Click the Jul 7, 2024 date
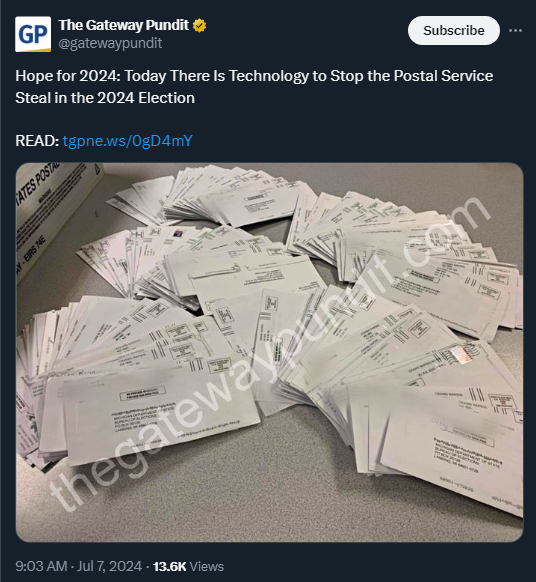The height and width of the screenshot is (582, 536). pos(109,566)
